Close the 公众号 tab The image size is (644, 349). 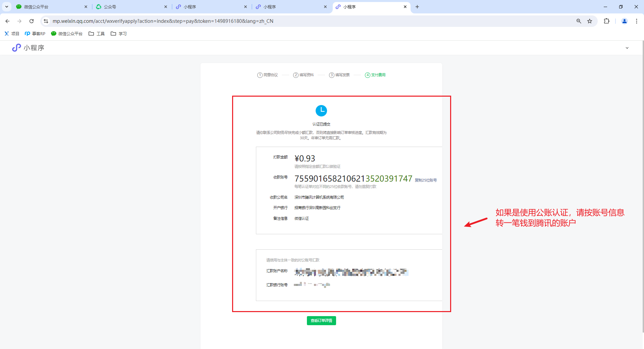(166, 7)
